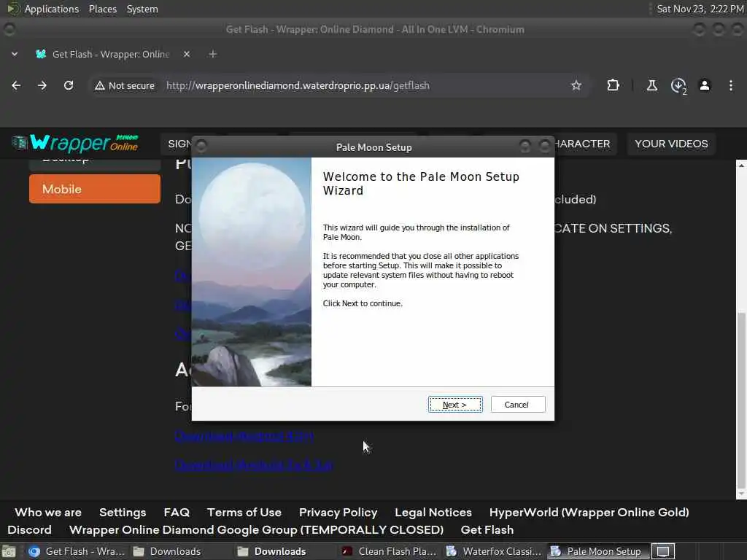Switch to bold Downloads taskbar window
This screenshot has height=560, width=747.
pos(285,551)
